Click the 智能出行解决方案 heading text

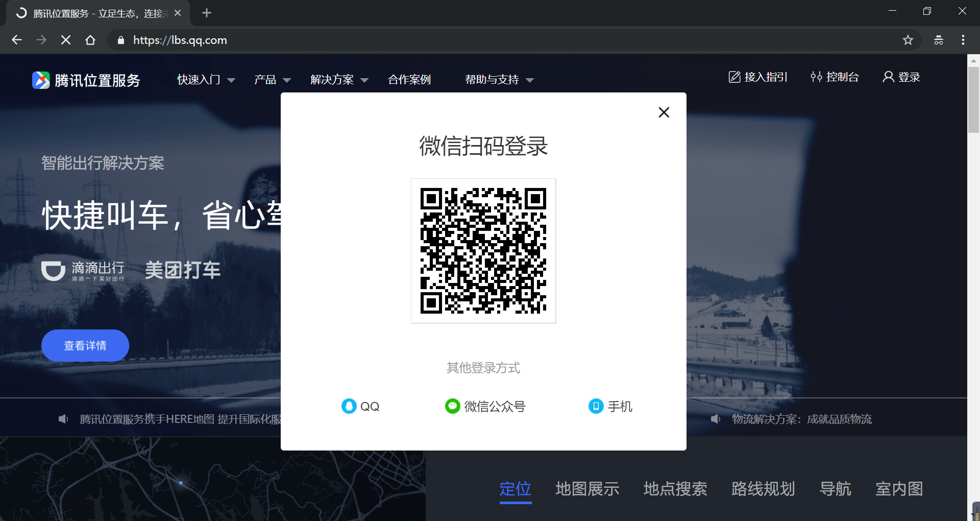(103, 163)
